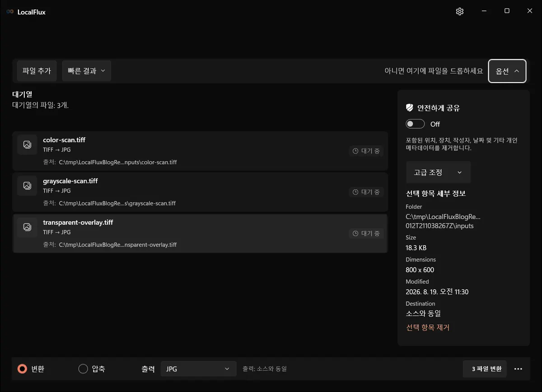Click the LocalFlux logo icon
542x392 pixels.
pos(10,12)
